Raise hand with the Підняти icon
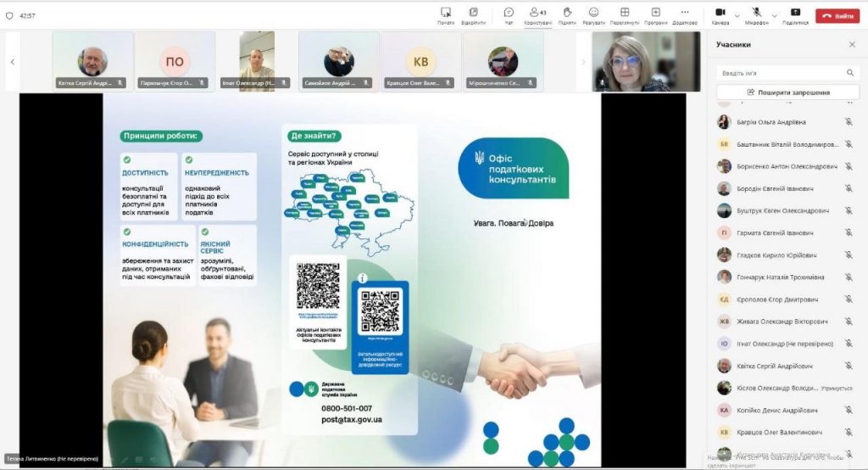The height and width of the screenshot is (470, 868). pyautogui.click(x=565, y=13)
